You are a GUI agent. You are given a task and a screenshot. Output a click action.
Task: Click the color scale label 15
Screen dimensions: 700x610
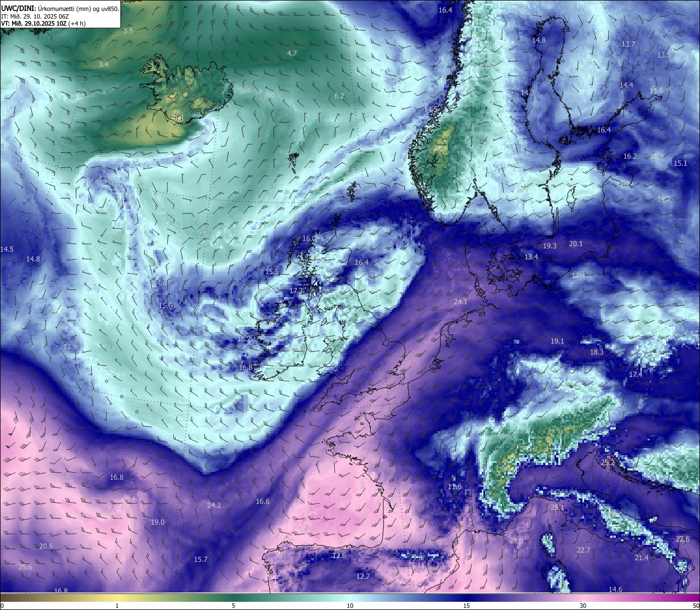pyautogui.click(x=466, y=606)
